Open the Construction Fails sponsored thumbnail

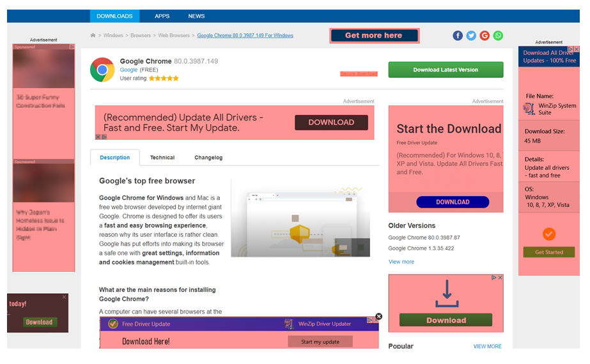pyautogui.click(x=43, y=69)
